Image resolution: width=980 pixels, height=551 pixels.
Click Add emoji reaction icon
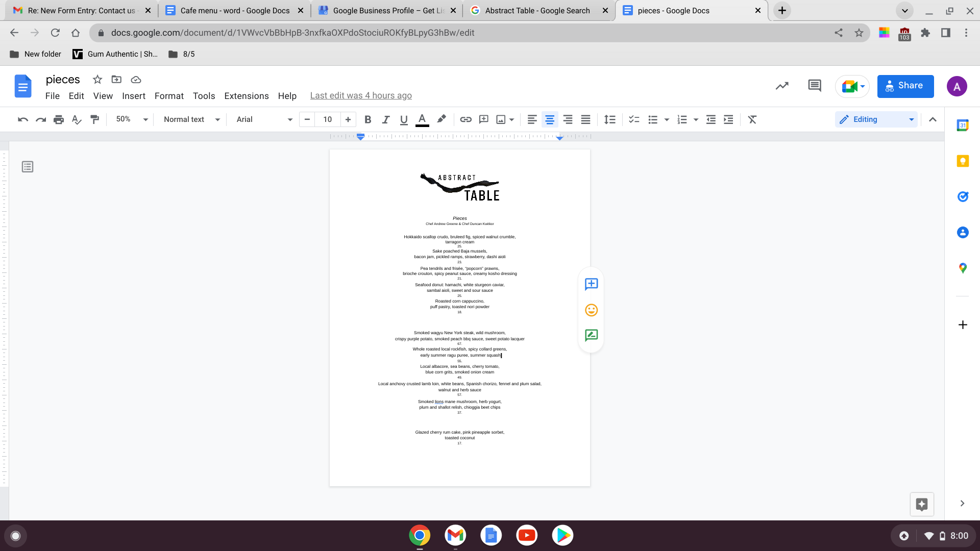click(x=591, y=310)
